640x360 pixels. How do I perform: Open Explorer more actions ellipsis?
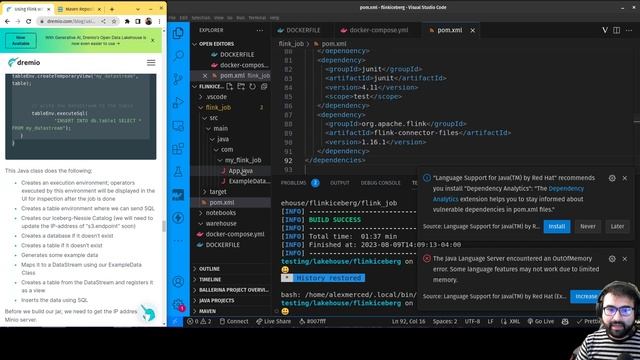[260, 30]
